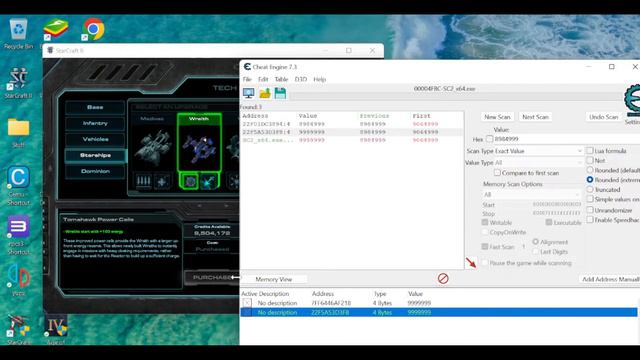Open the File menu in Cheat Engine
This screenshot has width=640, height=360.
pyautogui.click(x=247, y=79)
